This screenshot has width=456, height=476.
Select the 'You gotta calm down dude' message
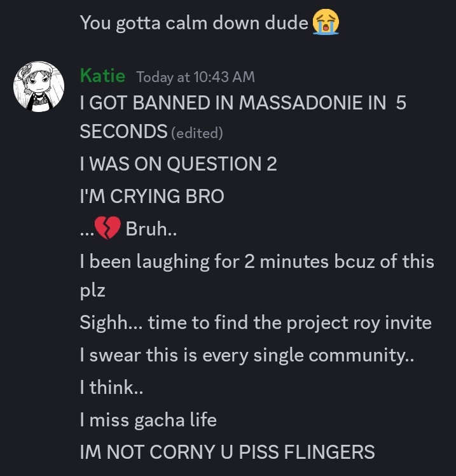click(194, 23)
